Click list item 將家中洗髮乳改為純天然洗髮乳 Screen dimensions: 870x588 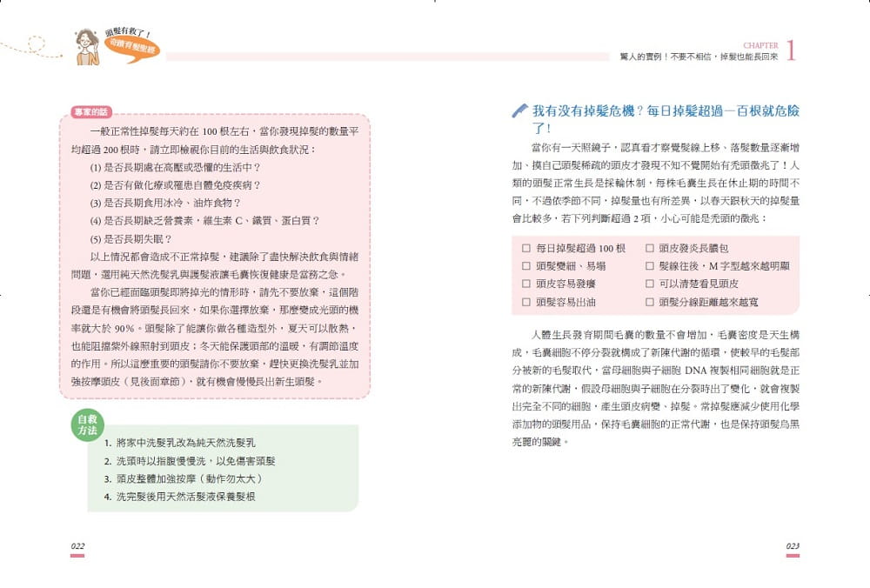[180, 444]
